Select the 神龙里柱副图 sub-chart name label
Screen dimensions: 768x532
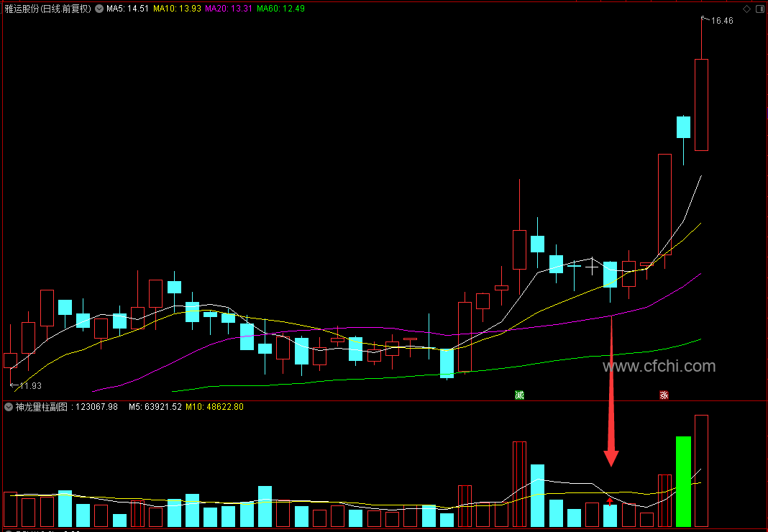click(41, 407)
